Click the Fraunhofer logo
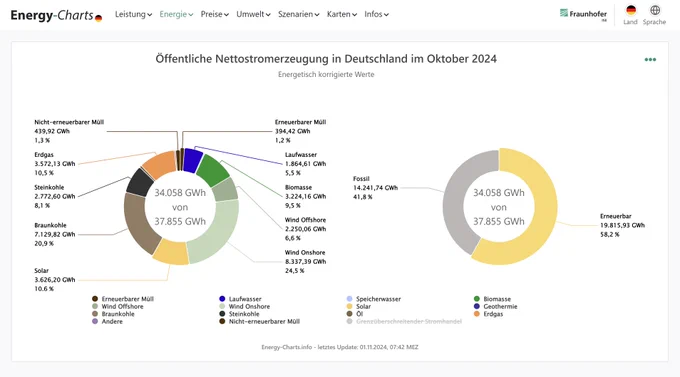Viewport: 680px width, 377px height. [x=583, y=14]
